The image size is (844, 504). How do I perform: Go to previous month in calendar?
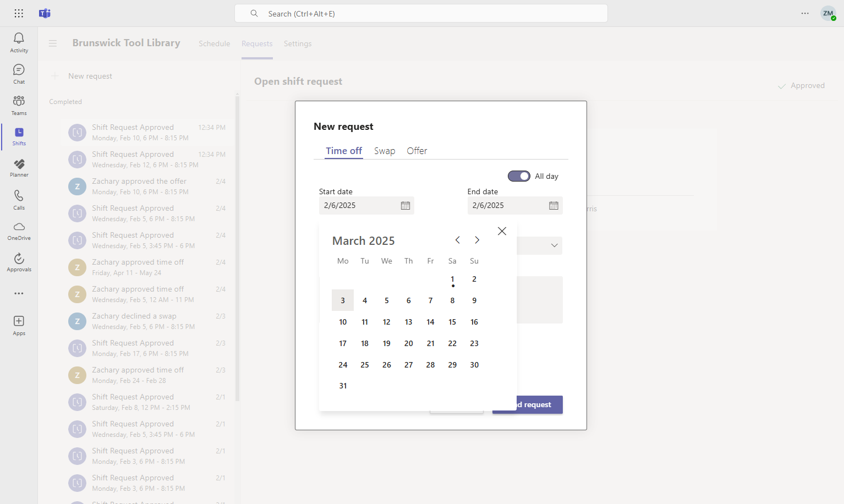pos(457,240)
